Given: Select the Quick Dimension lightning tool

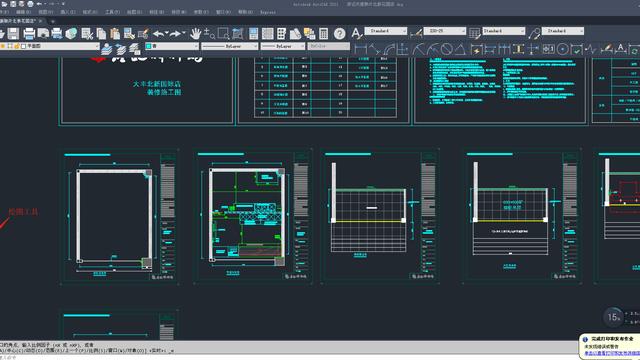Looking at the screenshot, I should (x=476, y=49).
